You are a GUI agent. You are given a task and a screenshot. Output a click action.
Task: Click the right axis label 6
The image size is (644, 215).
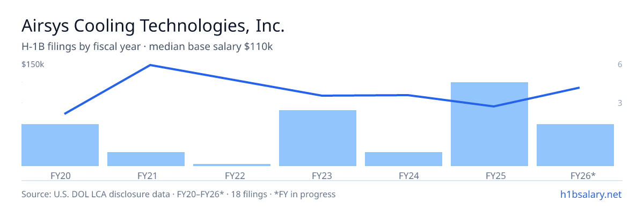(x=620, y=64)
